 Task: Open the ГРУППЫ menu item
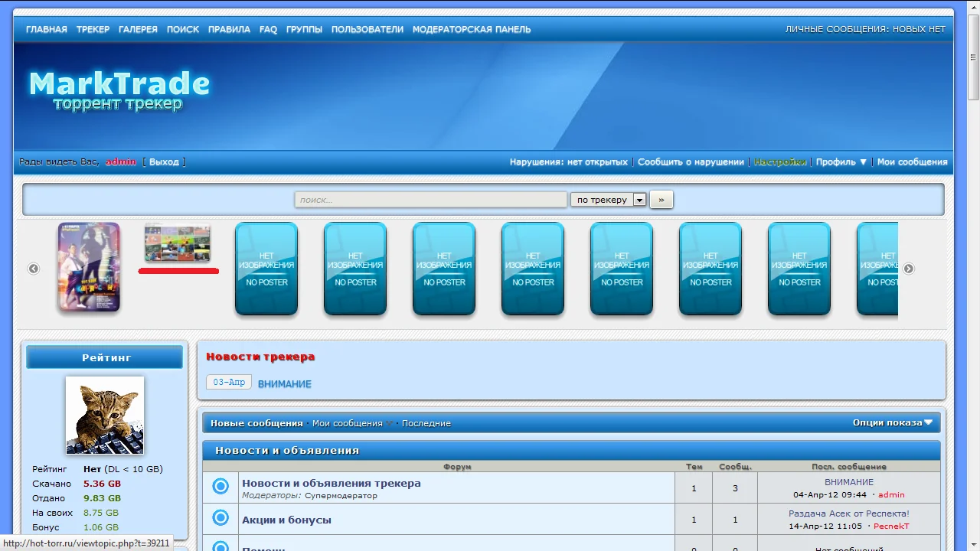pyautogui.click(x=304, y=29)
